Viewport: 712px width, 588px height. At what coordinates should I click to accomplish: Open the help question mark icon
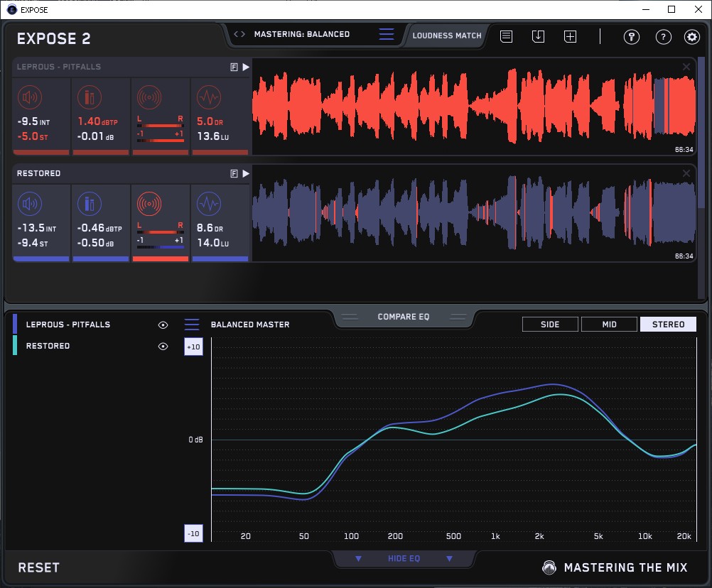[x=663, y=37]
